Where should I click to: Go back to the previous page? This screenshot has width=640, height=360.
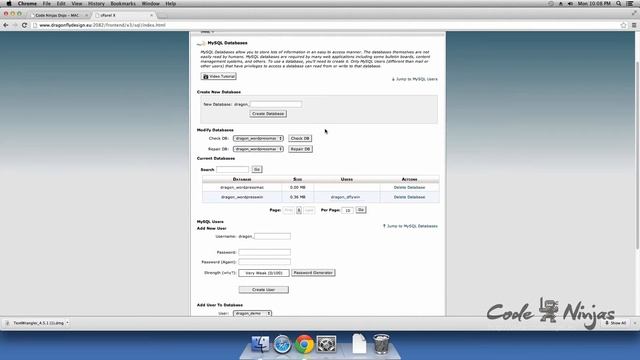coord(6,25)
